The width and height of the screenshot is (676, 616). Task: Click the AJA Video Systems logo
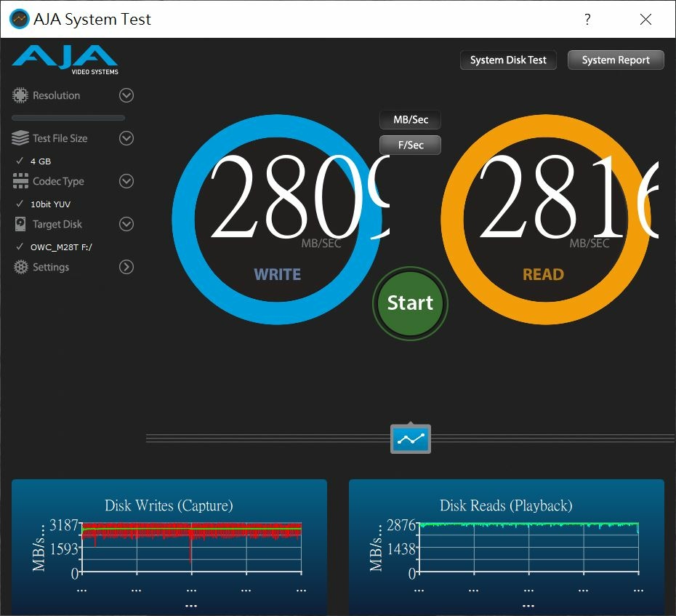point(65,60)
